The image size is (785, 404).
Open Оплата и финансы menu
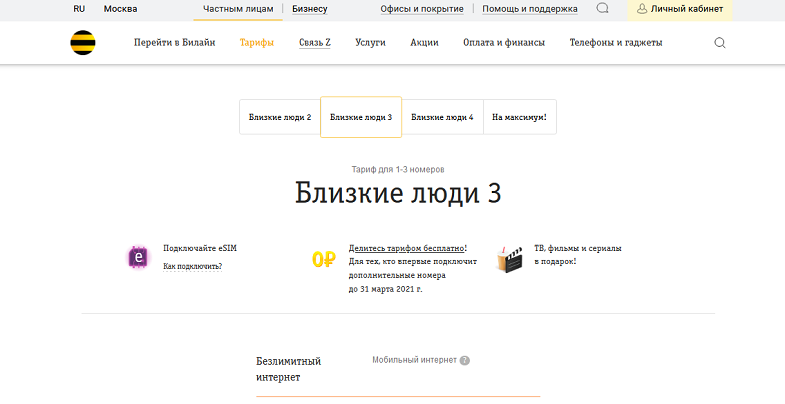(504, 43)
